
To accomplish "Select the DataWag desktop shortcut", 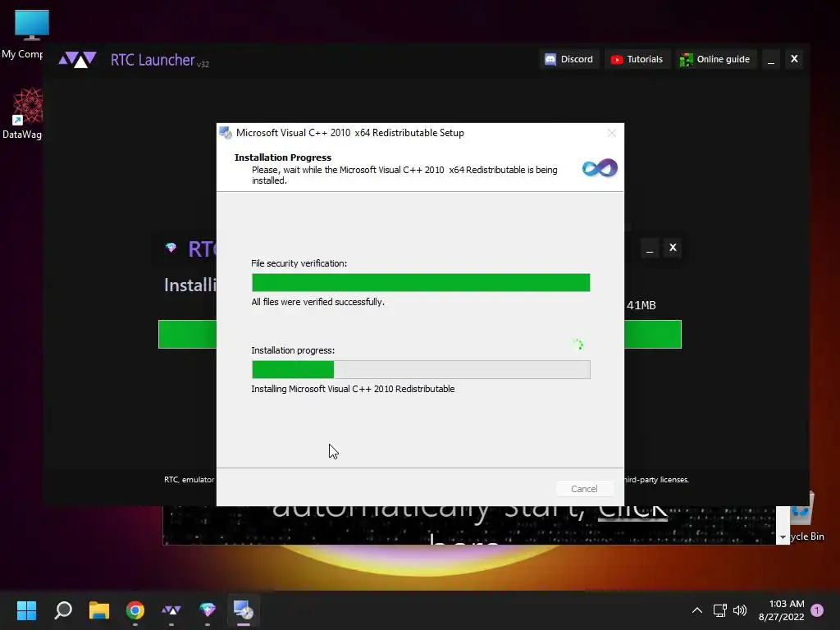I will (x=22, y=113).
